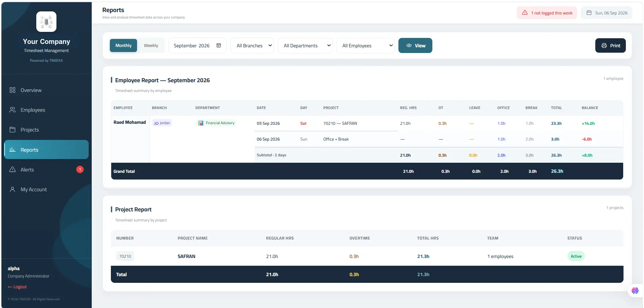Click the company logo icon
Viewport: 644px width, 308px height.
pyautogui.click(x=46, y=22)
